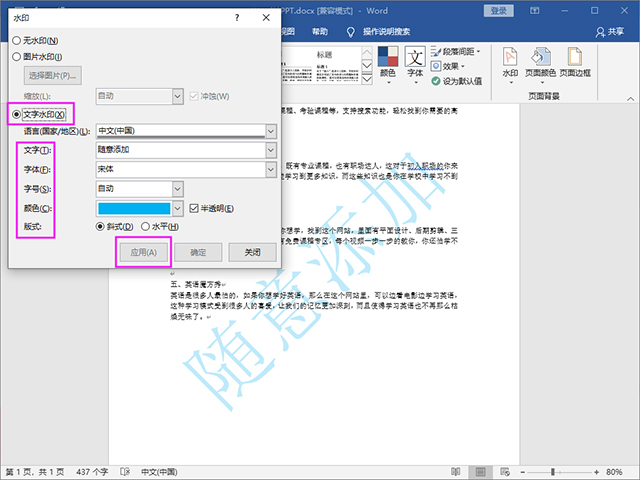Expand the watermark Text (文字) dropdown arrow
This screenshot has height=480, width=640.
[271, 150]
